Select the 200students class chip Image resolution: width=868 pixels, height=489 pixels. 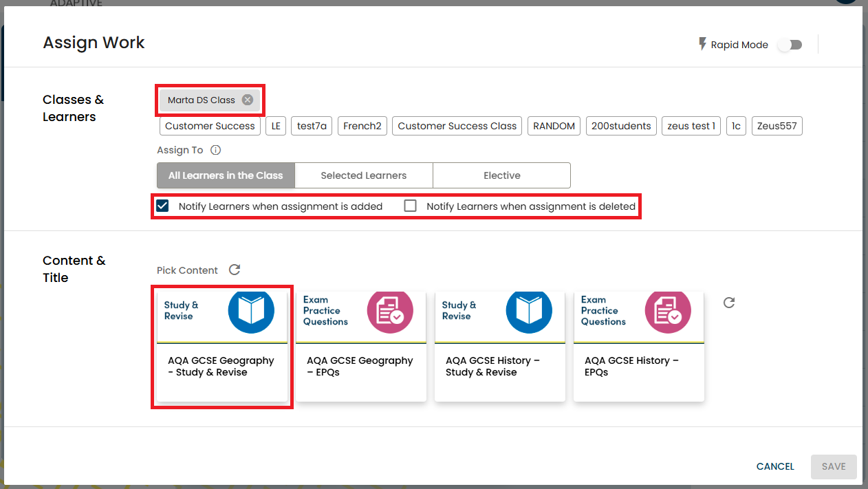click(x=621, y=126)
